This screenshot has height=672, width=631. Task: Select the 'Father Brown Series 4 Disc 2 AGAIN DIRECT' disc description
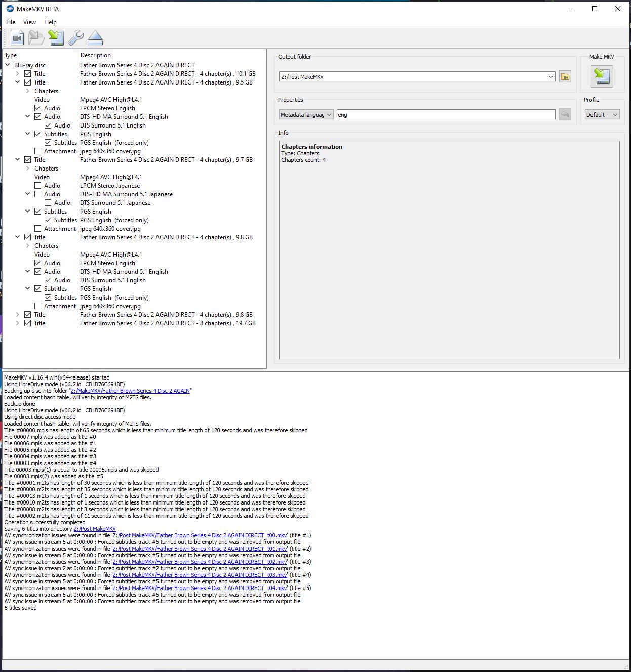[x=137, y=65]
